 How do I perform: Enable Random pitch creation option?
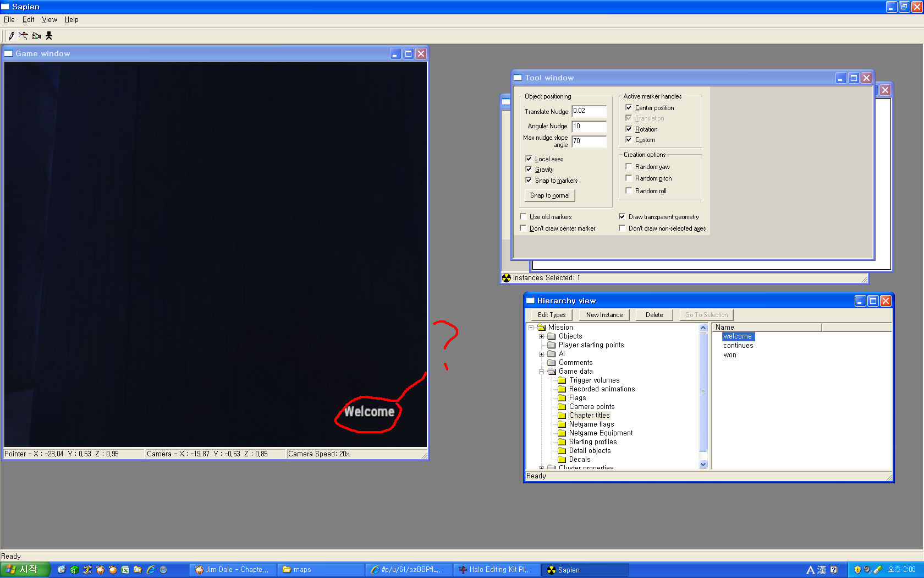(x=629, y=178)
